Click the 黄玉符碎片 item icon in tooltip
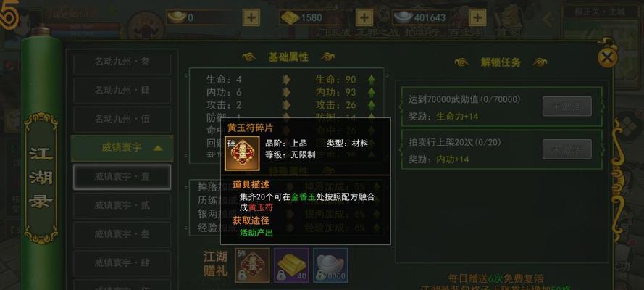This screenshot has height=290, width=644. pos(243,153)
